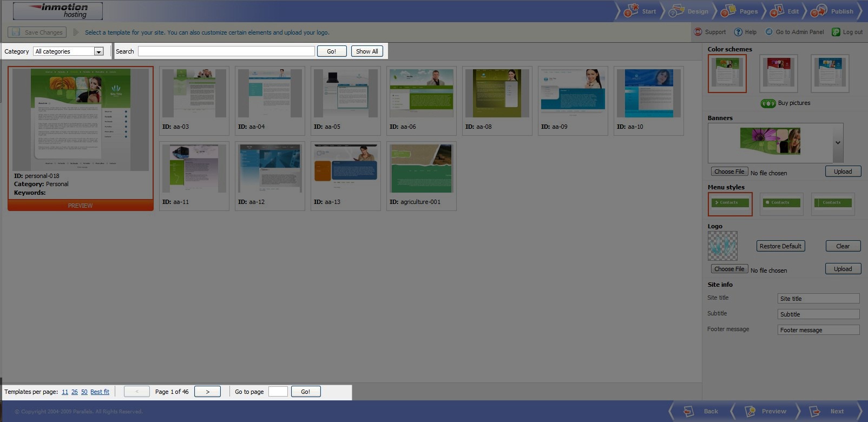The height and width of the screenshot is (422, 868).
Task: Set templates per page to 50
Action: click(84, 392)
